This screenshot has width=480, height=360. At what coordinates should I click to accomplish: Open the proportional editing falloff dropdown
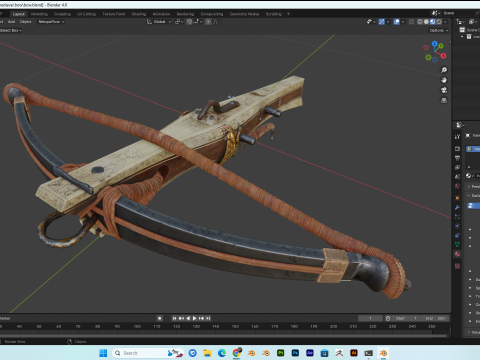tap(216, 22)
